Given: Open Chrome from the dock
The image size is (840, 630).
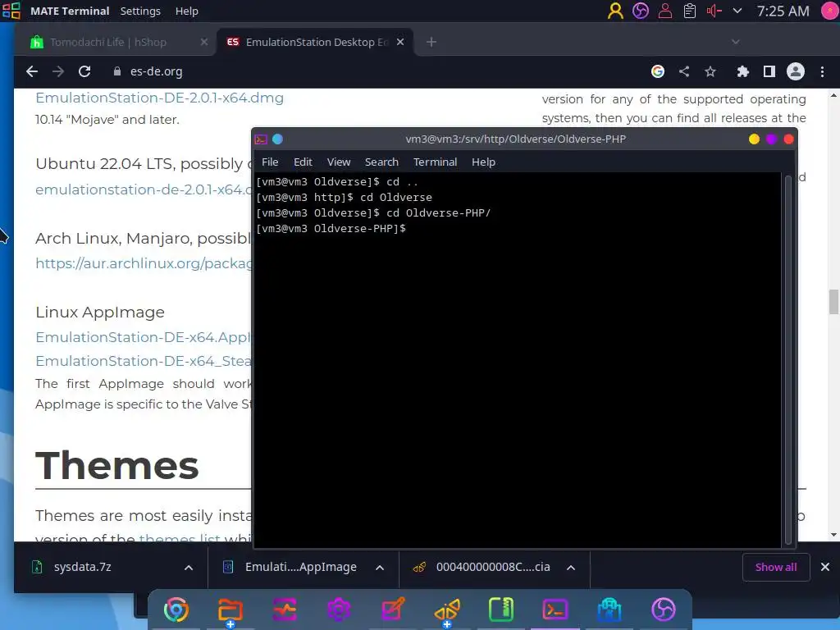Looking at the screenshot, I should (x=176, y=609).
